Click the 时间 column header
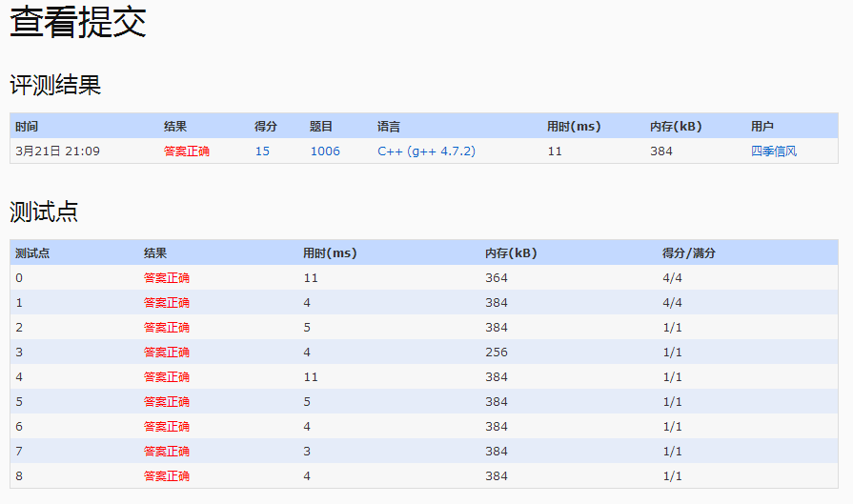This screenshot has height=504, width=853. (27, 127)
